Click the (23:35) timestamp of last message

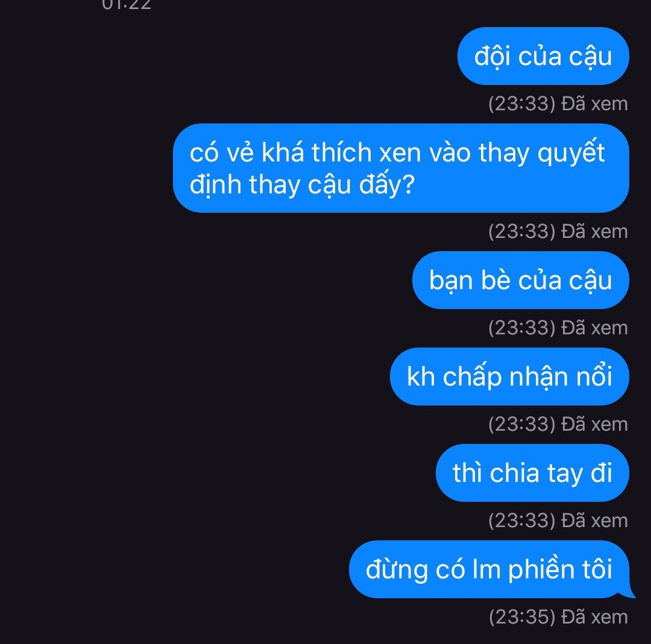522,617
